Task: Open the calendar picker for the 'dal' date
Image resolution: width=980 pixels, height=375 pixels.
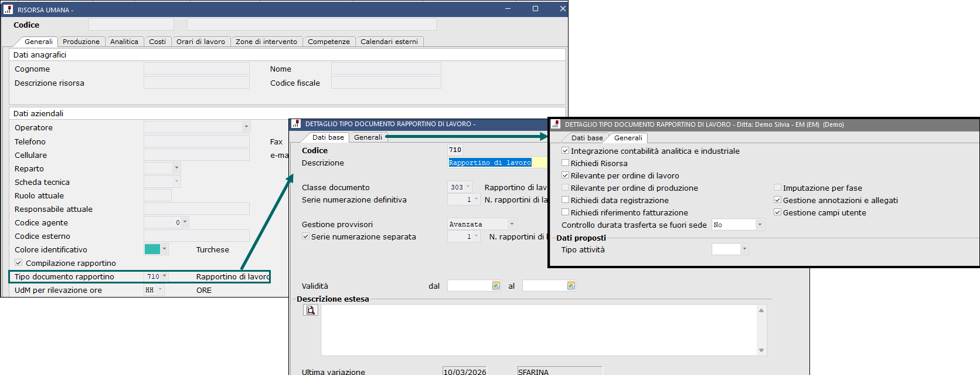Action: (496, 286)
